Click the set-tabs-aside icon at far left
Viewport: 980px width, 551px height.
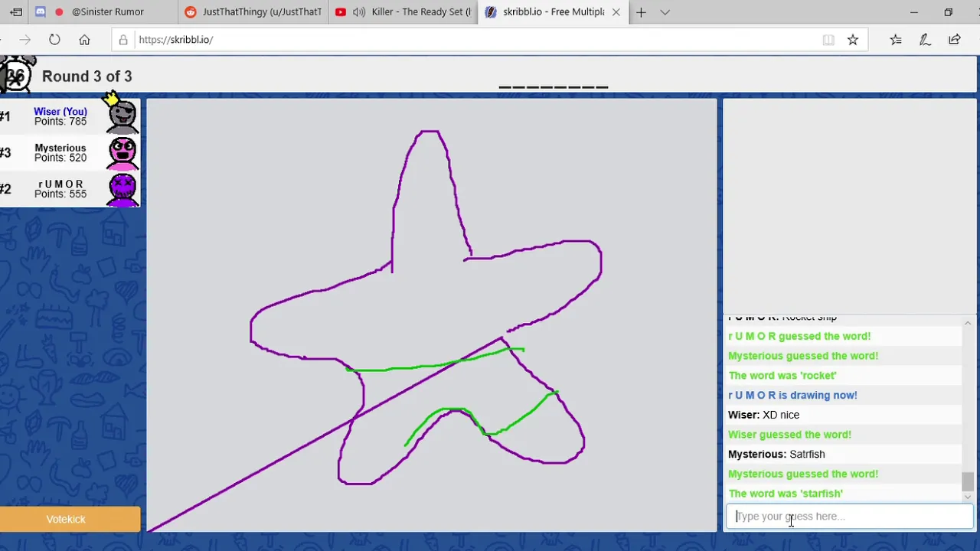pos(15,12)
